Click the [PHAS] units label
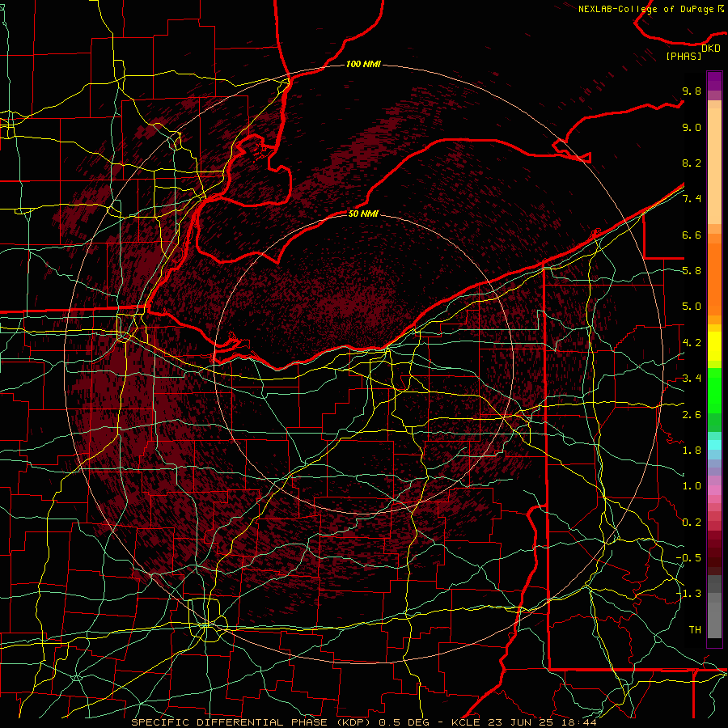Image resolution: width=728 pixels, height=728 pixels. coord(684,56)
